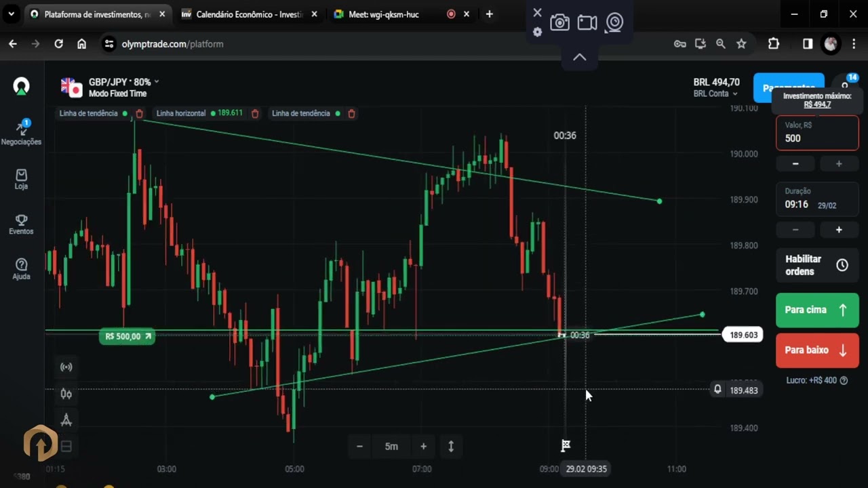Viewport: 868px width, 488px height.
Task: Open the Duração 09:16 expiry selector
Action: tap(817, 199)
